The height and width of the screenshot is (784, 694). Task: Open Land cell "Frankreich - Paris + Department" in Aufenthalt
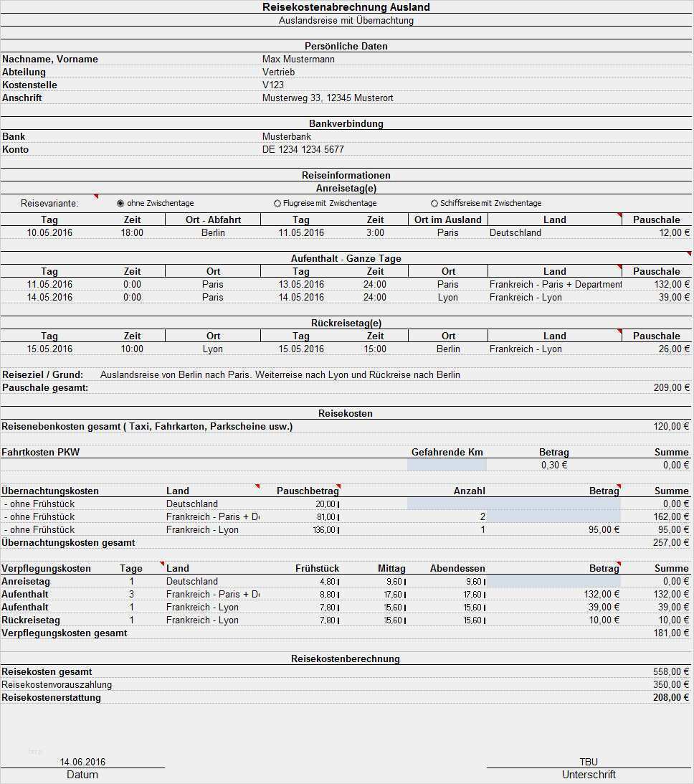pyautogui.click(x=554, y=284)
